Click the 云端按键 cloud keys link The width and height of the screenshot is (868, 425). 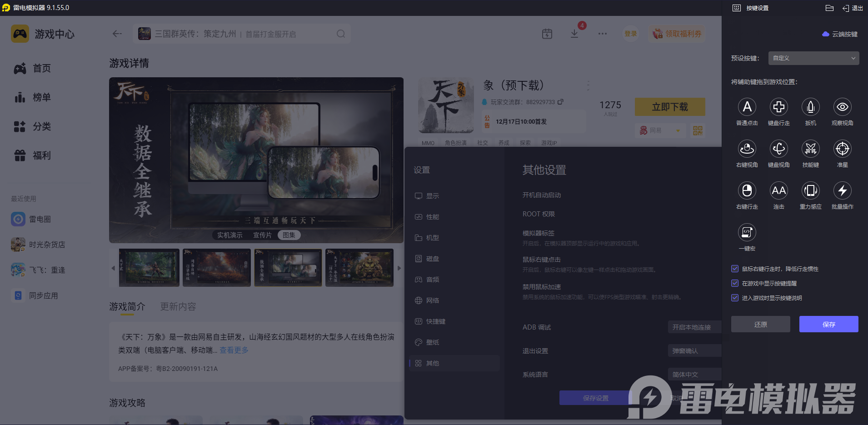tap(840, 34)
